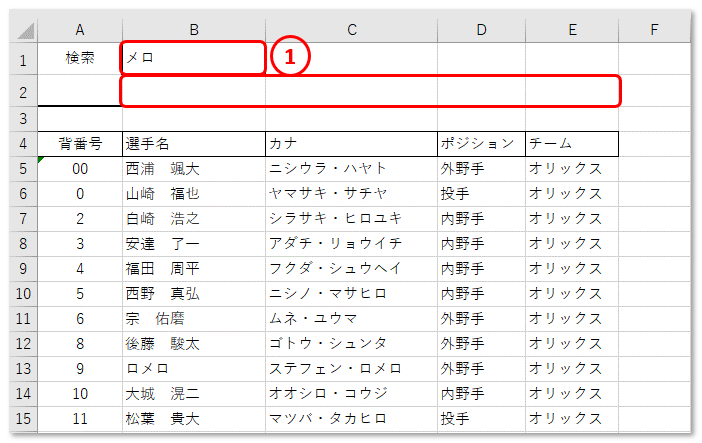Click the 選手名 table header cell
The height and width of the screenshot is (443, 702).
coord(194,144)
